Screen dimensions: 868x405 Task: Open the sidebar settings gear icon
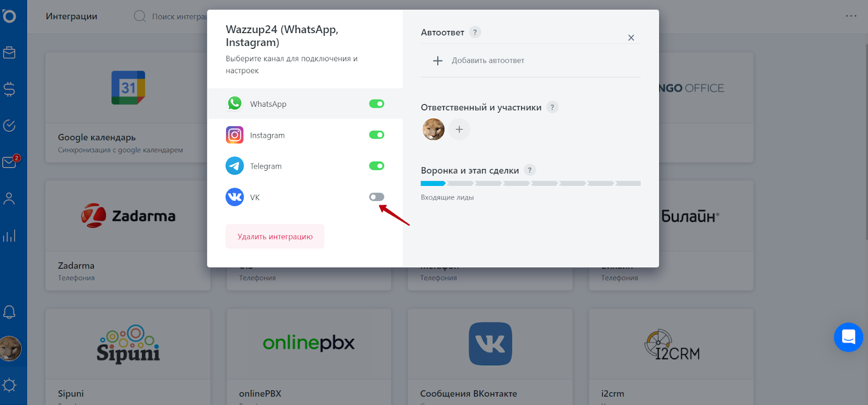point(9,385)
